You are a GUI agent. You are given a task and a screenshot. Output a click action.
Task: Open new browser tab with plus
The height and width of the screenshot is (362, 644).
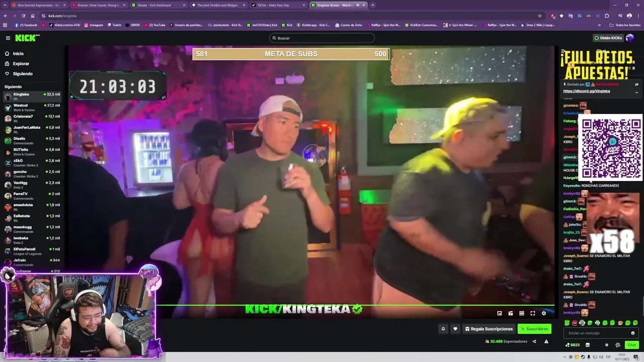coord(372,5)
